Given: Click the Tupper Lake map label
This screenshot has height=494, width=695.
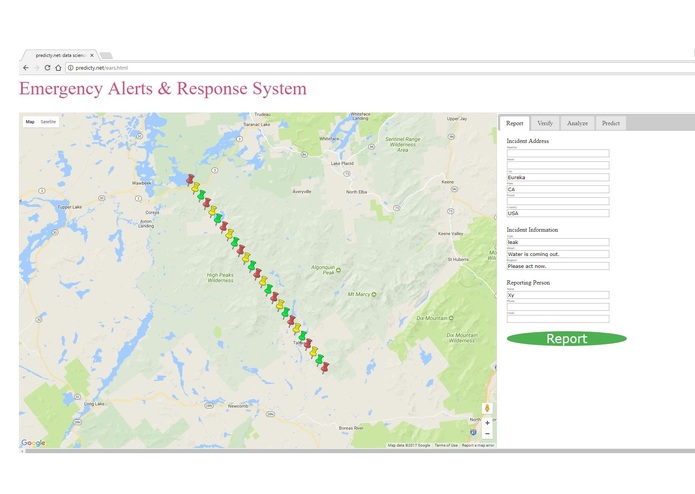Looking at the screenshot, I should pos(69,207).
